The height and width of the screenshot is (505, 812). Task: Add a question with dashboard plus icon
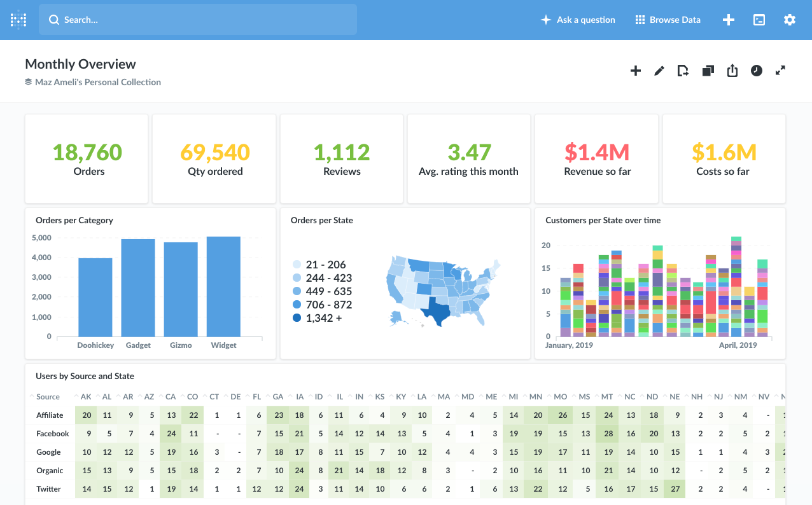click(x=635, y=71)
